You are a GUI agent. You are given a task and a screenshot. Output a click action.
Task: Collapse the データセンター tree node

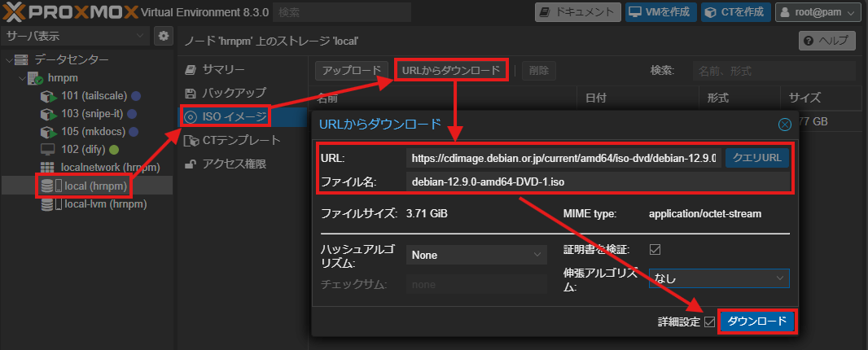click(x=8, y=59)
